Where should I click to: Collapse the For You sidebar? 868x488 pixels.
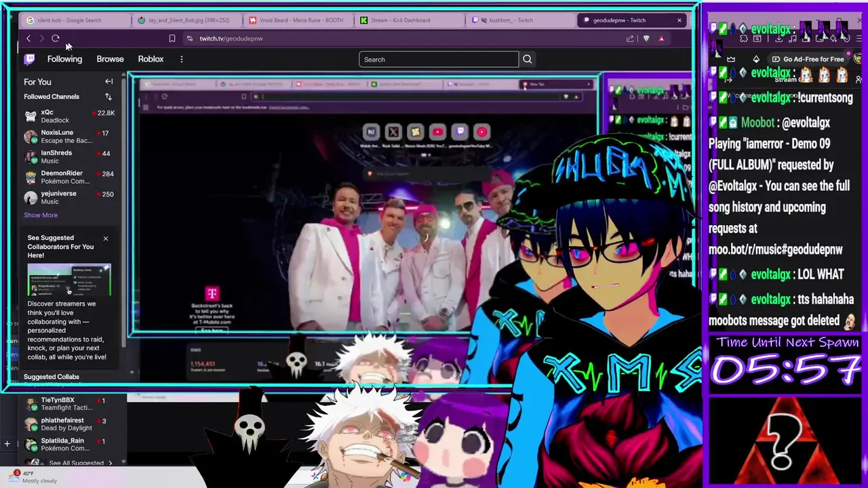point(108,81)
